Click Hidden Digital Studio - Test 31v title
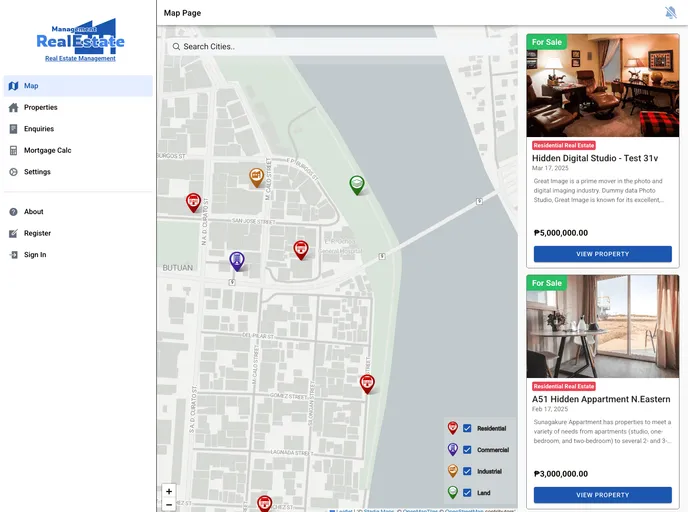The height and width of the screenshot is (512, 688). (595, 158)
